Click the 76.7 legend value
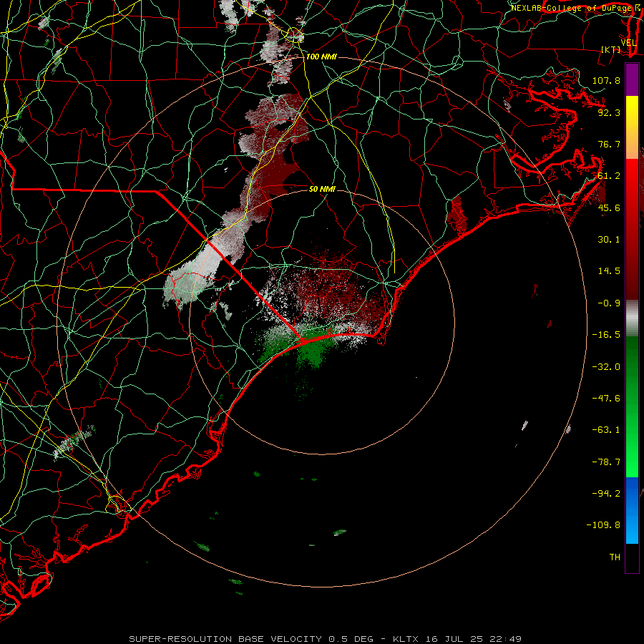 [x=609, y=144]
